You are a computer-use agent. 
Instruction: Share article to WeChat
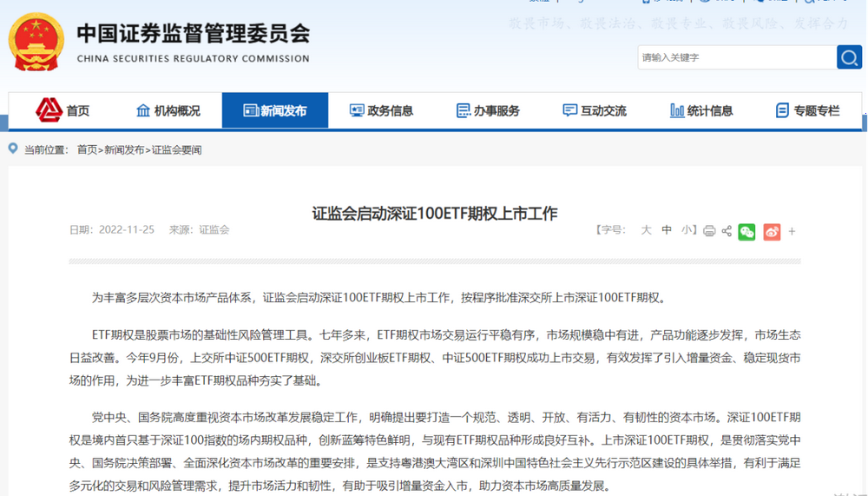(746, 232)
